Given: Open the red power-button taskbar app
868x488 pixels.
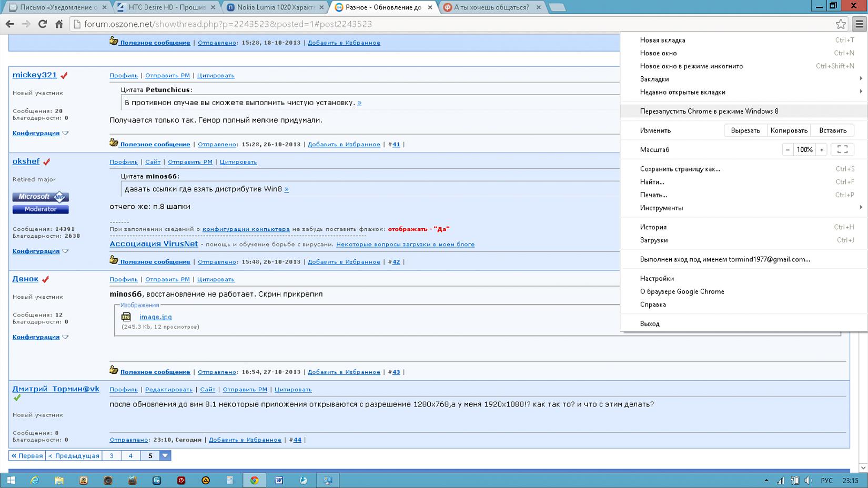Looking at the screenshot, I should 181,480.
